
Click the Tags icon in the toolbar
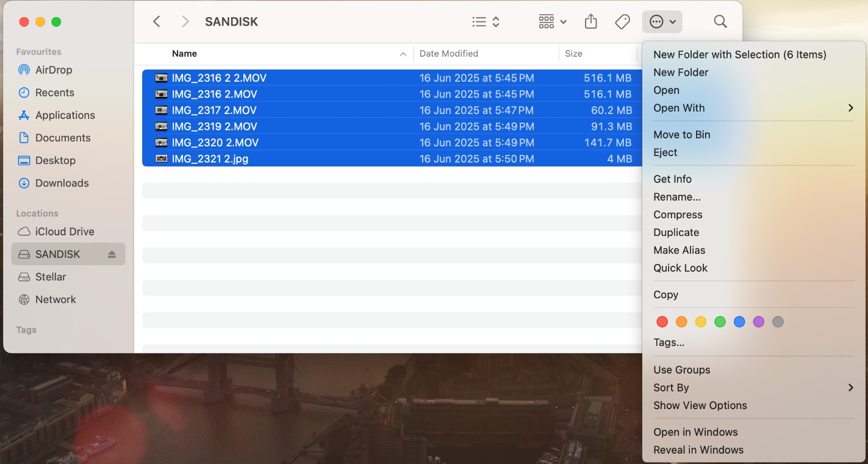622,22
